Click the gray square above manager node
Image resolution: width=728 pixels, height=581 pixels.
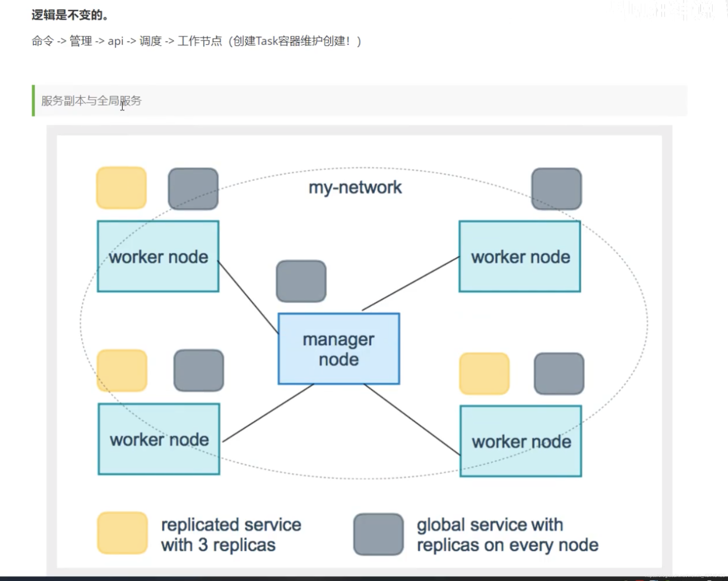(301, 281)
